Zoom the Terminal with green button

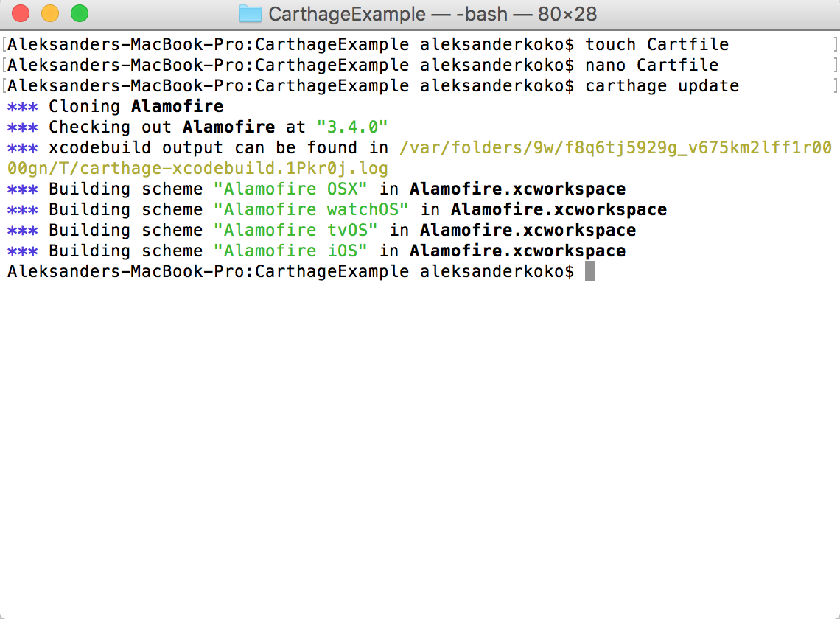80,13
